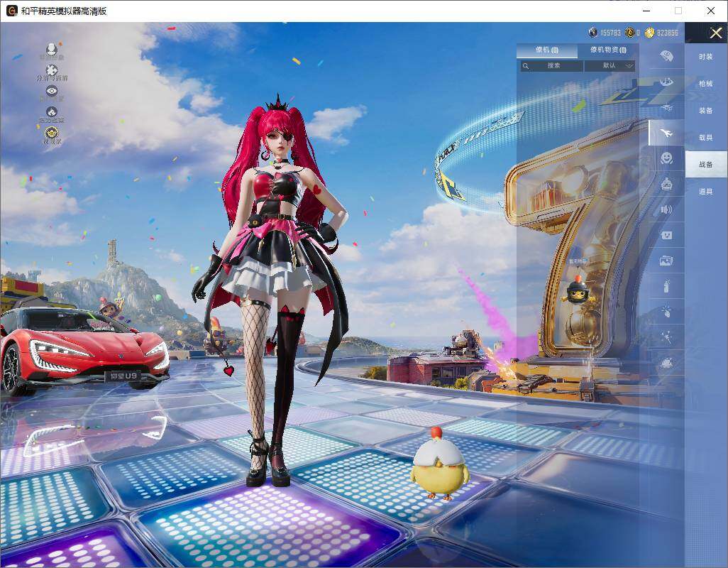Click the 搜索 search field
Viewport: 728px width, 568px height.
(551, 66)
